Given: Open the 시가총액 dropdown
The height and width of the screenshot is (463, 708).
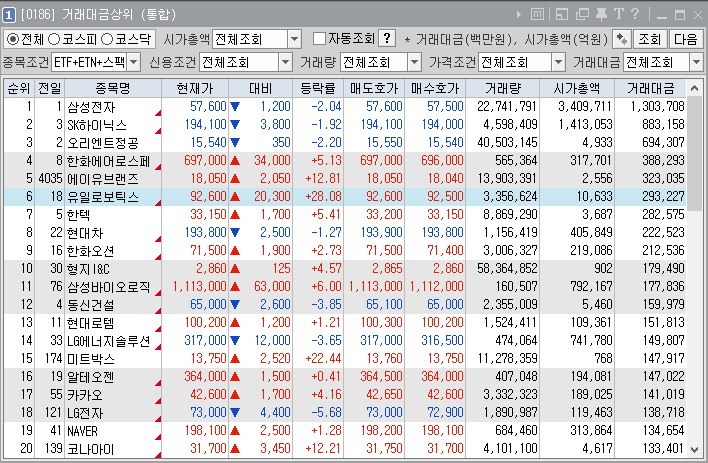Looking at the screenshot, I should click(x=294, y=40).
